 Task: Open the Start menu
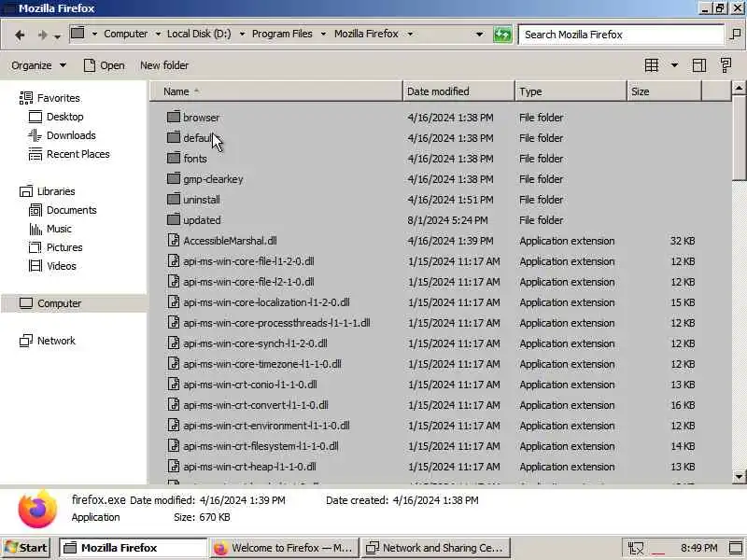point(27,548)
